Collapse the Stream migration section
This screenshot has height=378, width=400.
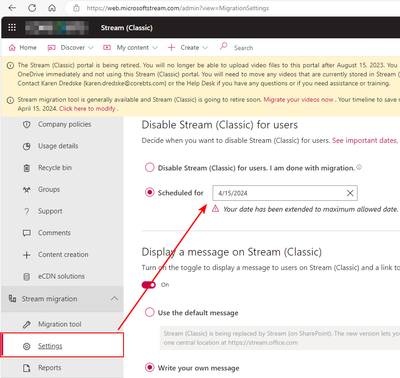[114, 298]
